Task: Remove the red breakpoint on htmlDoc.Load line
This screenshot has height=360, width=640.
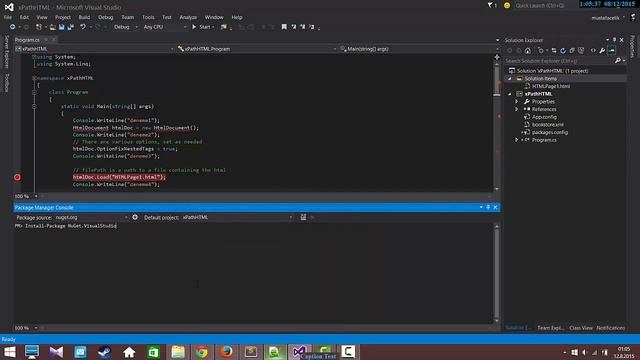Action: pyautogui.click(x=17, y=177)
